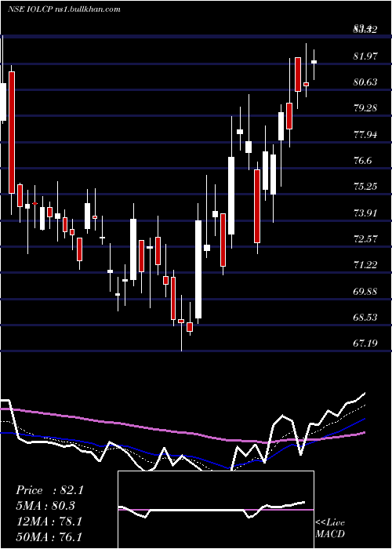Click the 72.57 price axis label
Image resolution: width=392 pixels, height=549 pixels.
click(x=365, y=238)
